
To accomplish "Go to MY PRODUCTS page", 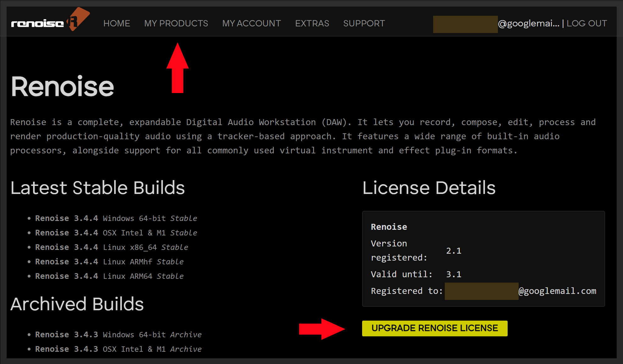I will point(176,24).
